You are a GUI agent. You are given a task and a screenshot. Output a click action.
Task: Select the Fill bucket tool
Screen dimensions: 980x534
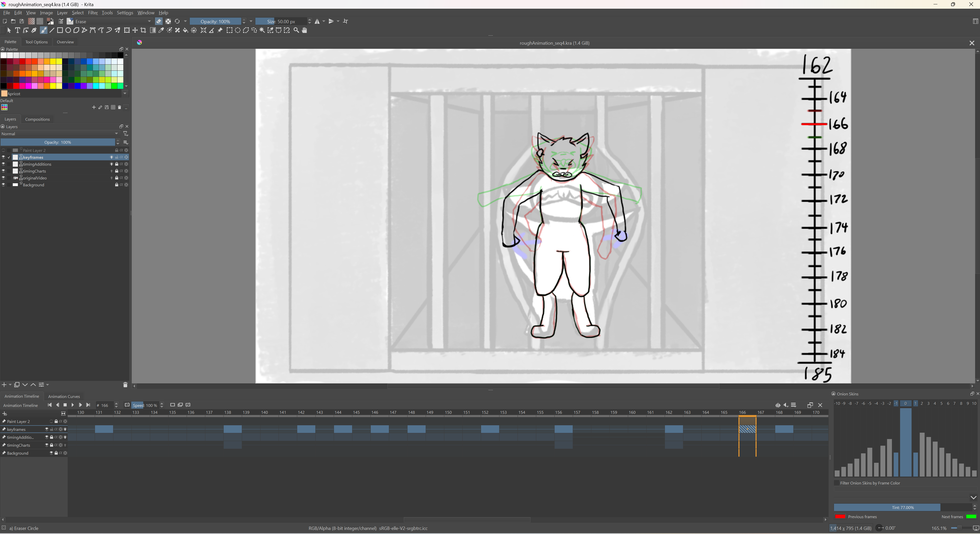pyautogui.click(x=186, y=30)
